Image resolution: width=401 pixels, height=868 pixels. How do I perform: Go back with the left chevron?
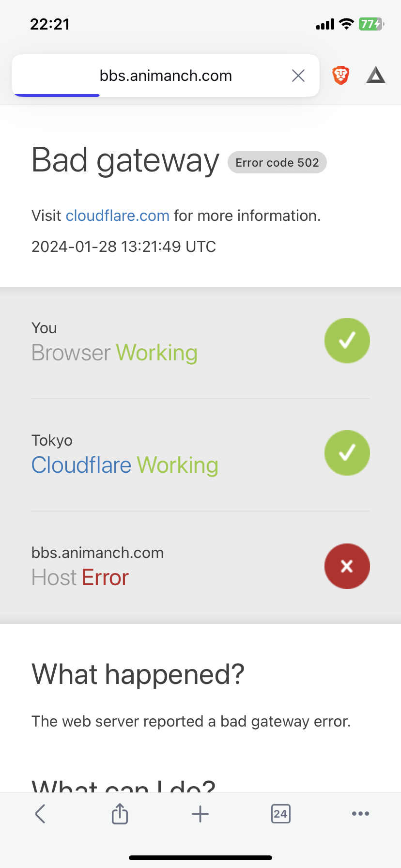click(40, 814)
